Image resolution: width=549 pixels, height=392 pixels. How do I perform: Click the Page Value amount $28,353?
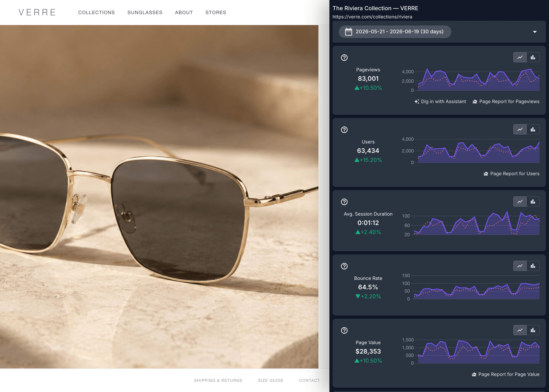[x=368, y=351]
